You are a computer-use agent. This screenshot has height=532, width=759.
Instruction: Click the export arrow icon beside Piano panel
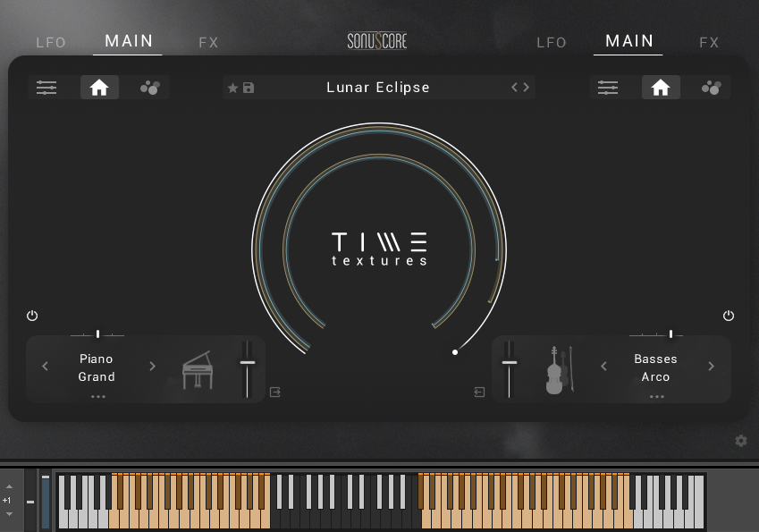tap(275, 393)
